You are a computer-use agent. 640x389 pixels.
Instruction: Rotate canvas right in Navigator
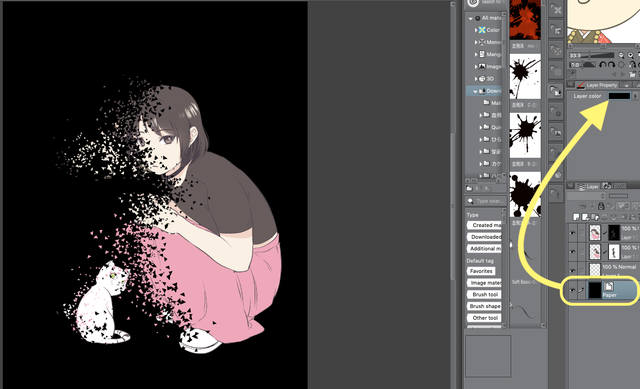point(611,65)
